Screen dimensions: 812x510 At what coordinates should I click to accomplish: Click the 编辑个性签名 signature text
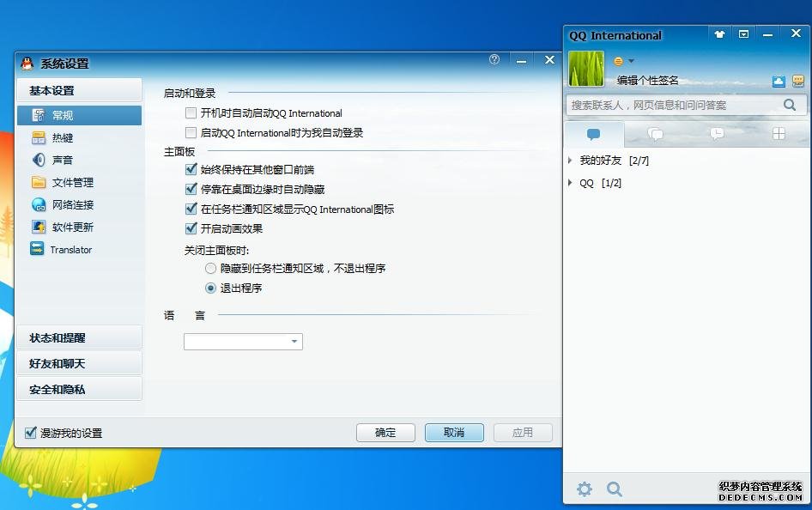647,80
